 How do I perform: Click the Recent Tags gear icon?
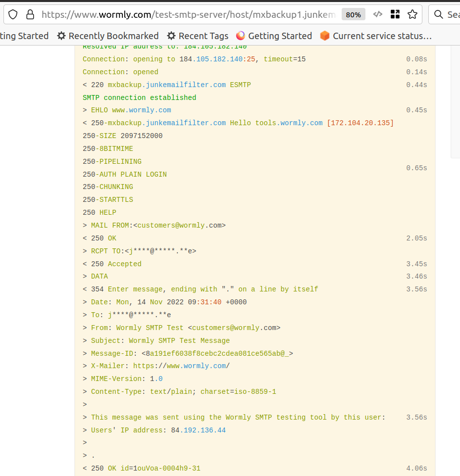pos(171,36)
